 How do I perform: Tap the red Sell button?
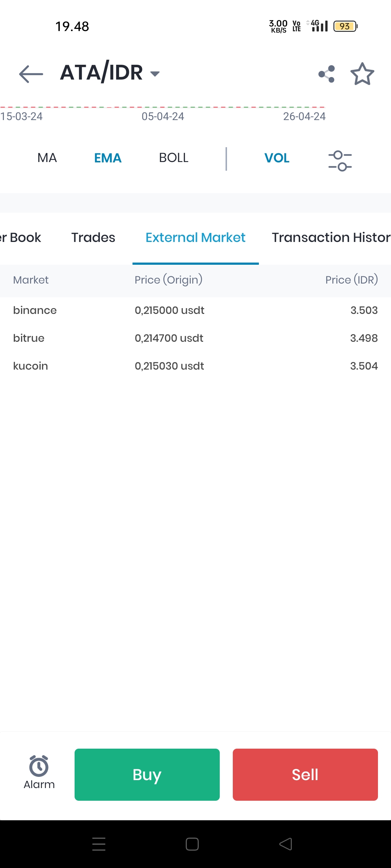click(305, 775)
